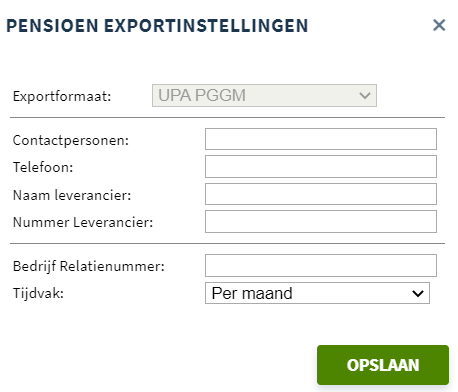Save settings with the Opslaan button
Screen dimensions: 458x392
(383, 365)
